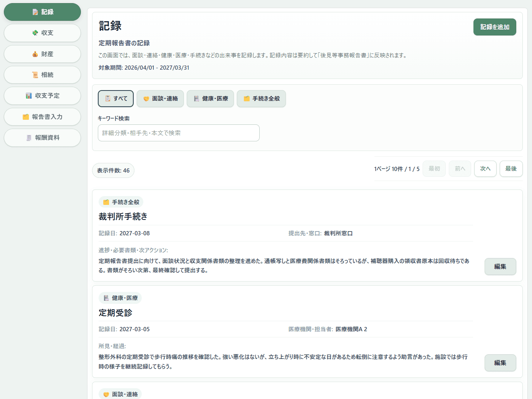Open the 収支 sidebar menu item
Image resolution: width=532 pixels, height=399 pixels.
42,33
